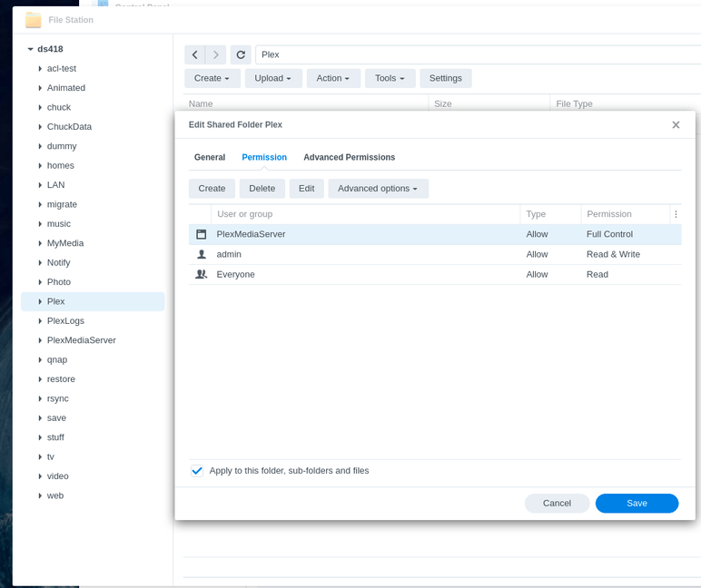Click the Name column header
Viewport: 701px width, 588px height.
tap(306, 103)
